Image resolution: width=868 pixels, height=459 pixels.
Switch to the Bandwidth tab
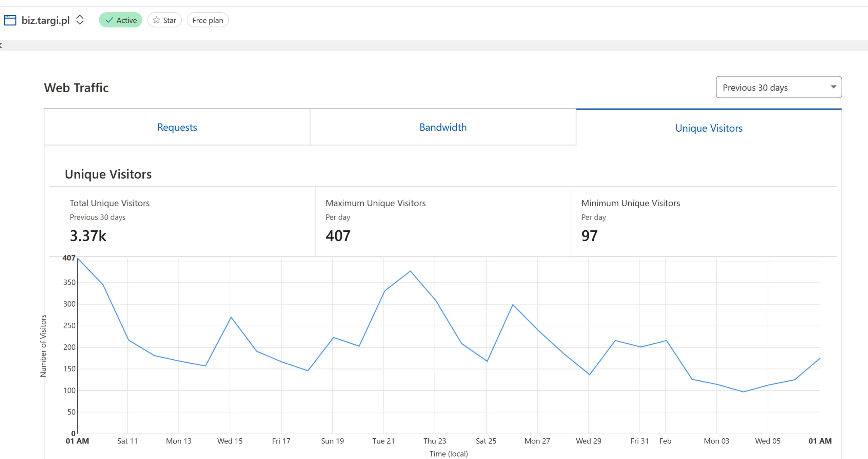pyautogui.click(x=443, y=127)
